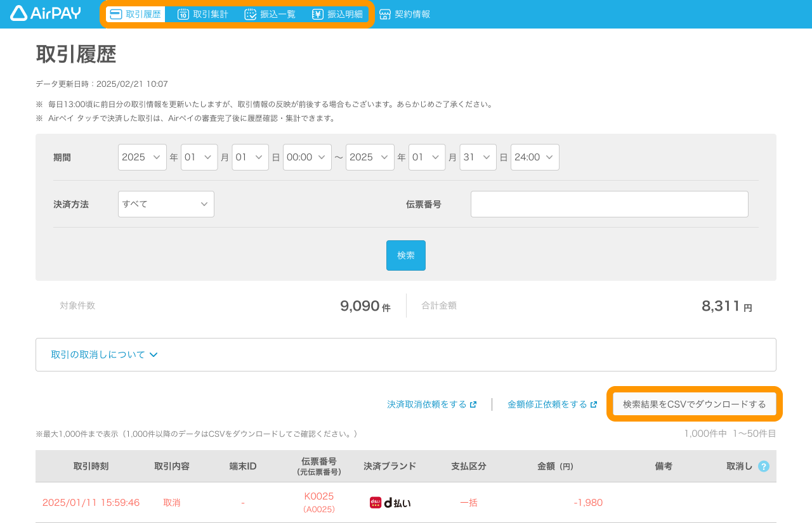
Task: Open the start time 00:00 dropdown
Action: pyautogui.click(x=307, y=157)
